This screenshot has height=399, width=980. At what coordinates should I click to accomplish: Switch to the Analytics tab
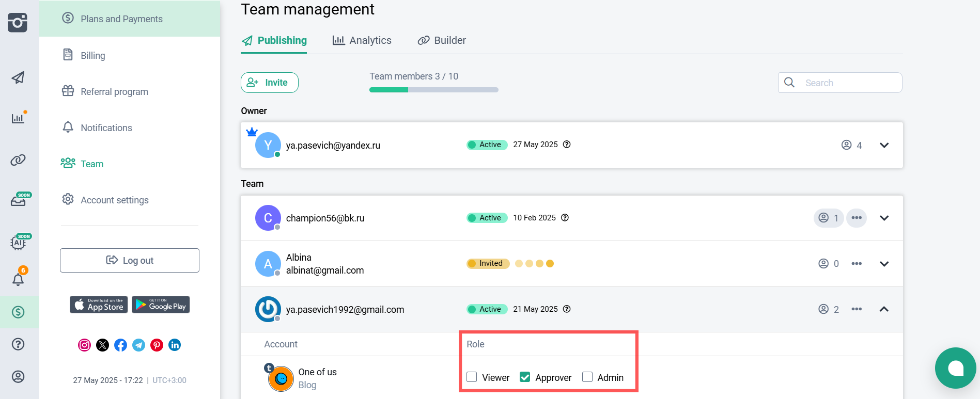362,40
